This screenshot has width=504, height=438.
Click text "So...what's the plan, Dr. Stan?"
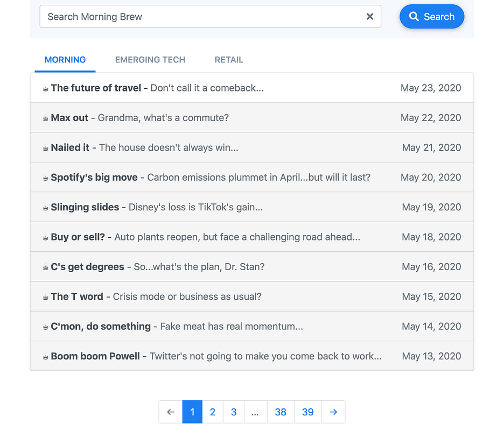coord(199,266)
